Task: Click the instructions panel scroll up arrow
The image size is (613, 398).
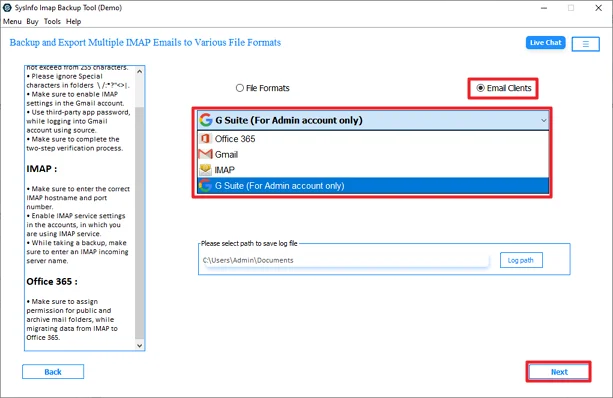Action: 140,72
